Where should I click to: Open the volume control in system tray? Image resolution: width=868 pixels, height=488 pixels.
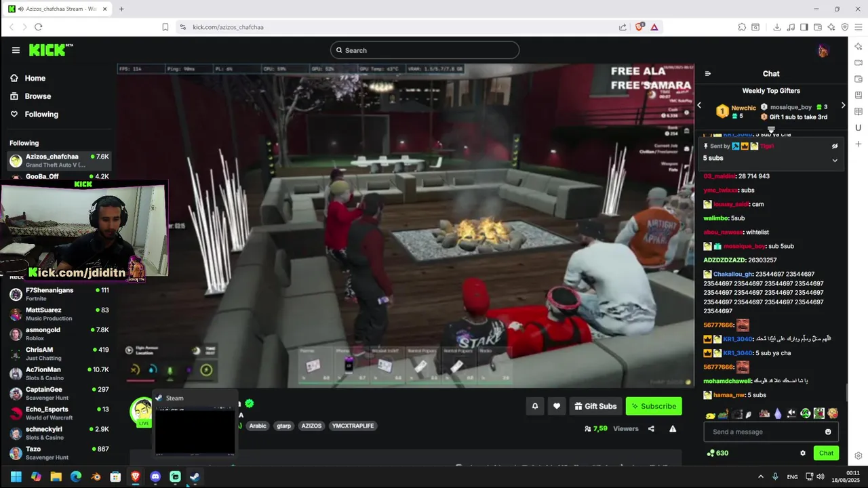click(x=821, y=476)
